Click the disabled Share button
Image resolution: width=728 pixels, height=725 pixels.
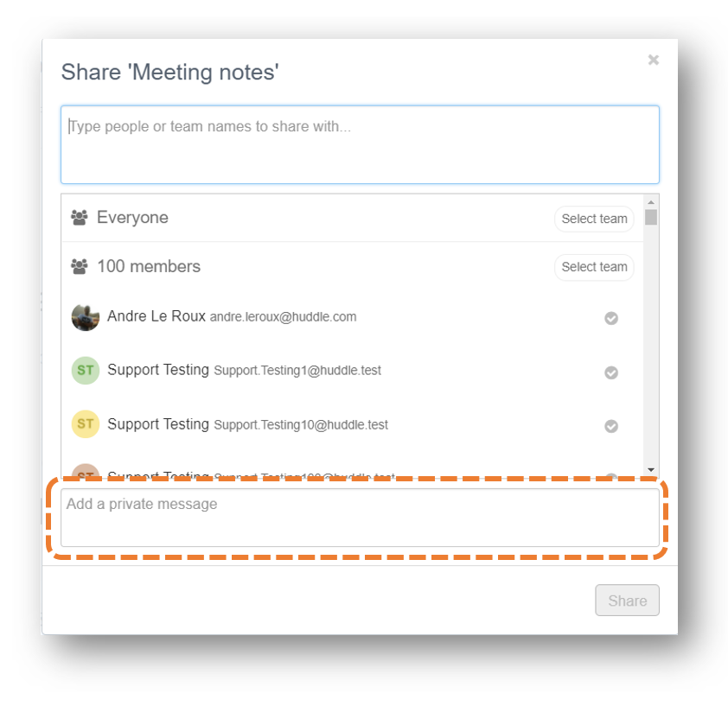(627, 601)
